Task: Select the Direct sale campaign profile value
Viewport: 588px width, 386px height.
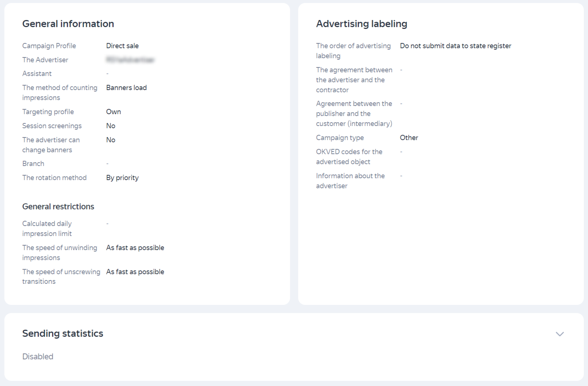Action: (x=122, y=46)
